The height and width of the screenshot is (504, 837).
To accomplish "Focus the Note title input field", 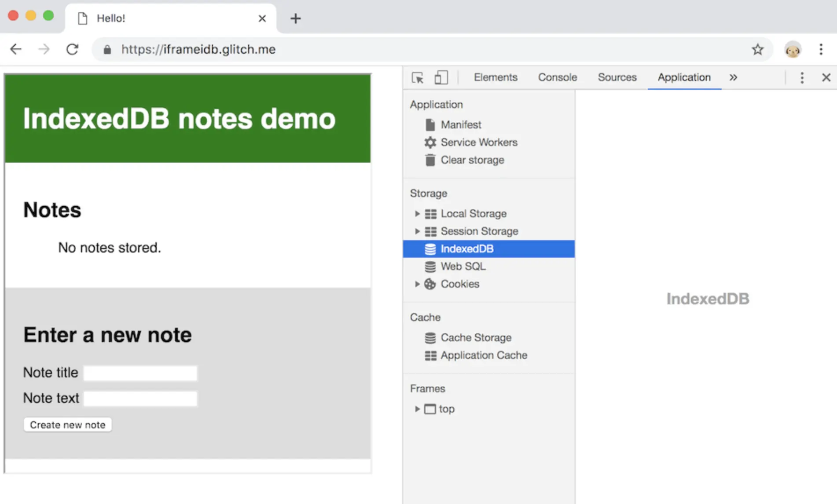I will [140, 373].
